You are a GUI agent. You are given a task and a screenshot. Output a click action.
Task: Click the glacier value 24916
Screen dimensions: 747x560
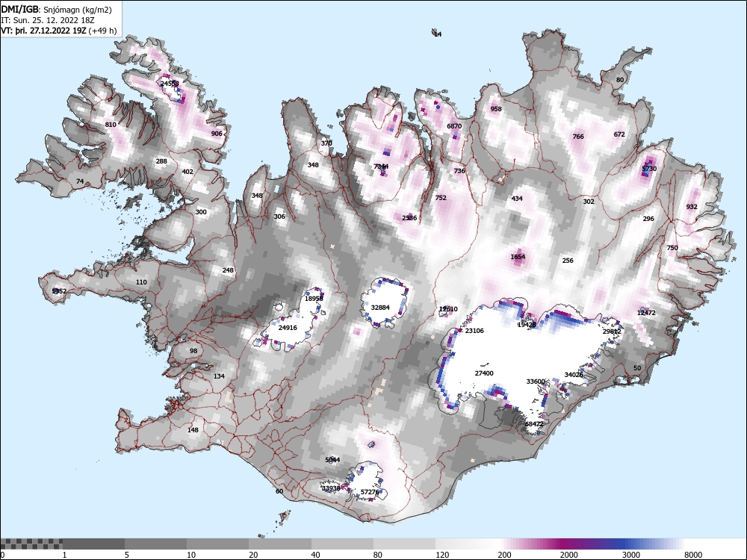click(x=288, y=328)
